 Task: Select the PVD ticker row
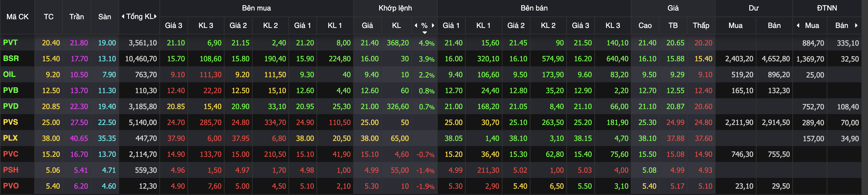[x=11, y=106]
